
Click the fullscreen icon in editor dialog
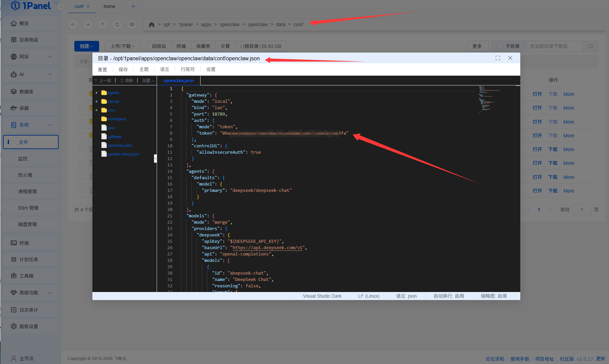tap(498, 58)
